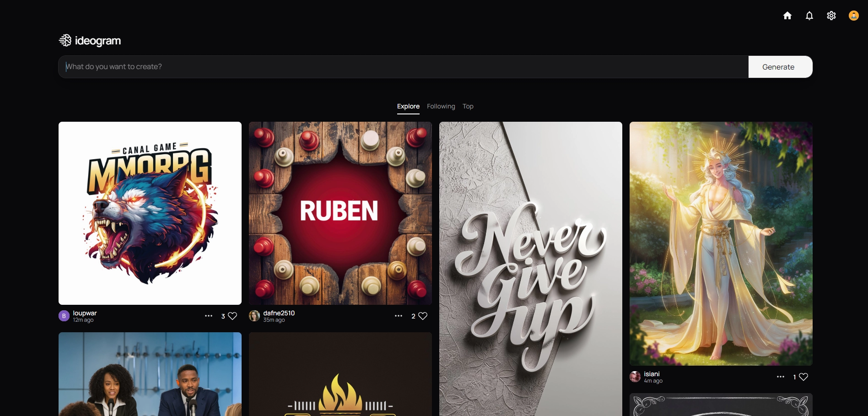
Task: Visit loupwar's profile via username
Action: [x=85, y=313]
